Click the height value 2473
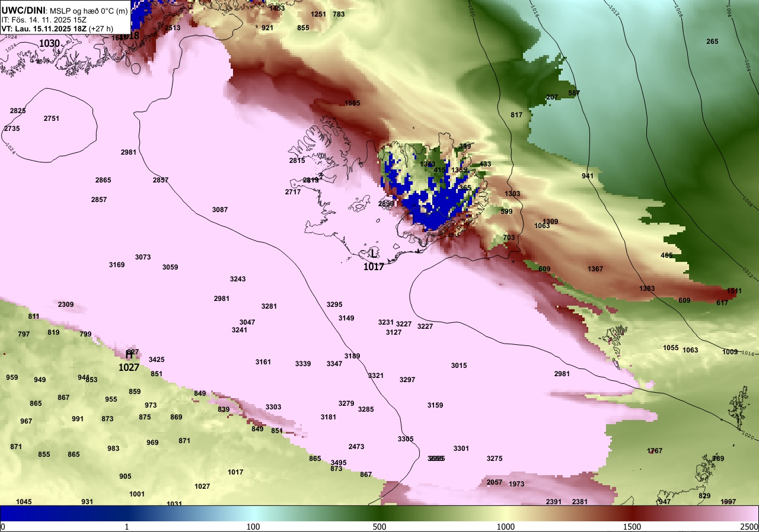The width and height of the screenshot is (759, 532). [356, 447]
